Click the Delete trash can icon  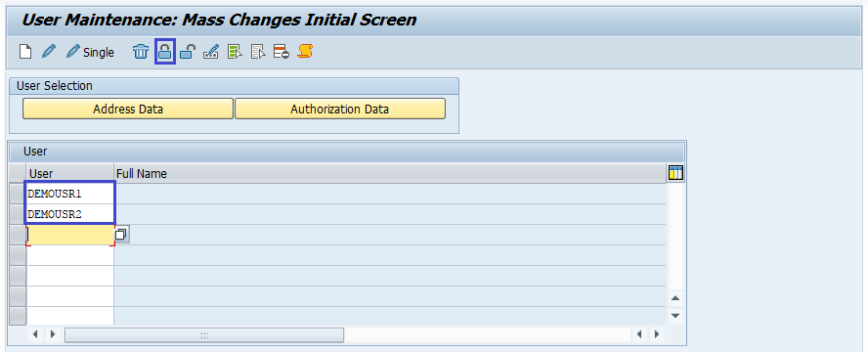141,52
